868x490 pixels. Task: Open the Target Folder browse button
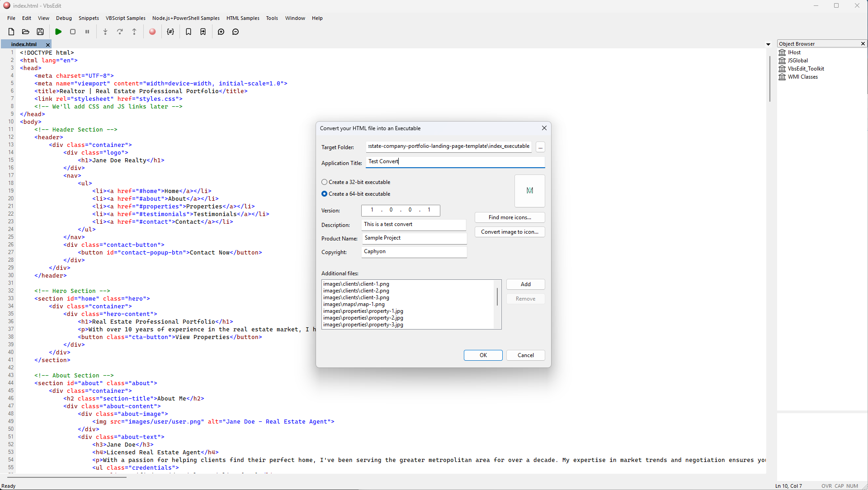pos(540,147)
